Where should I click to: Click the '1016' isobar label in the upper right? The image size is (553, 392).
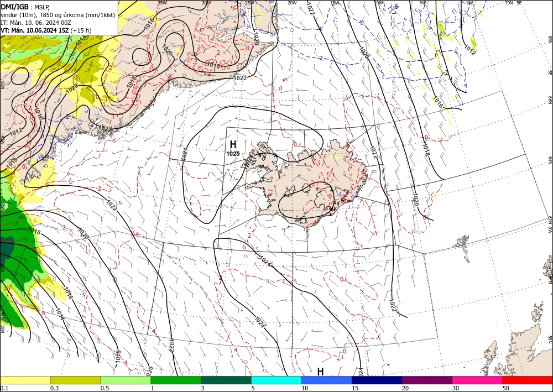tap(437, 102)
